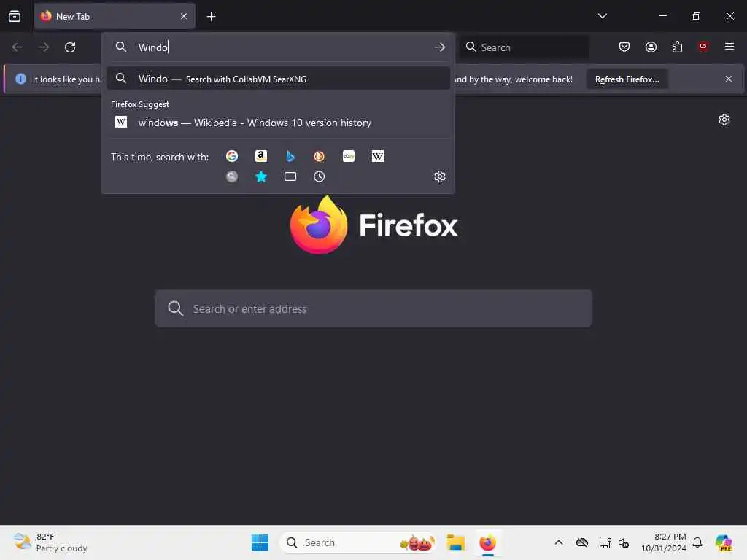Open the Extensions panel
747x560 pixels.
[x=677, y=47]
